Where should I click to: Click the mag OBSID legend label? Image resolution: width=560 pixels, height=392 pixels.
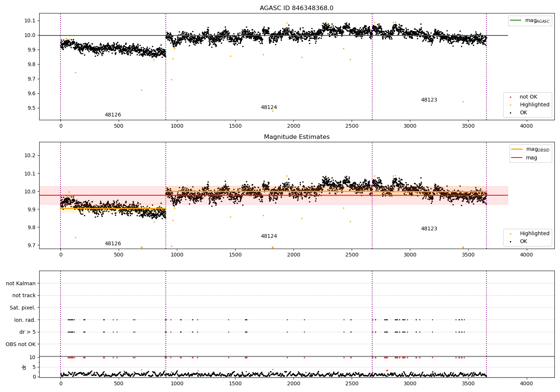(538, 149)
